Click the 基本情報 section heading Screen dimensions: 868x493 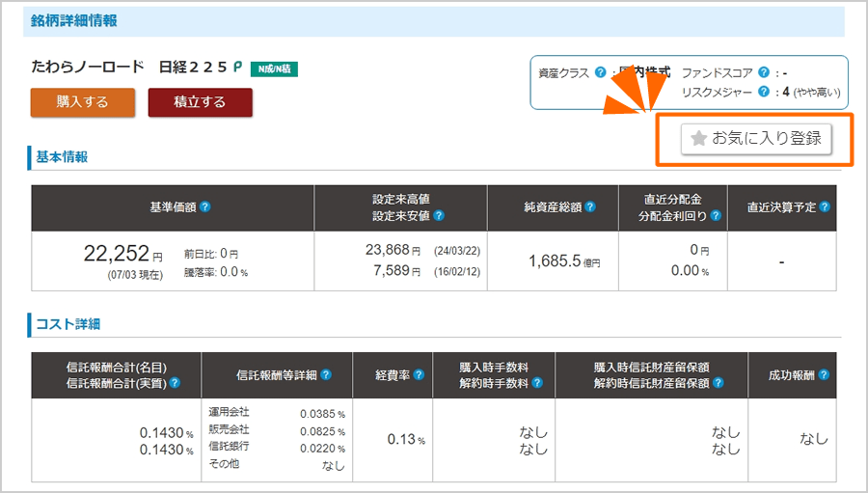pos(62,157)
